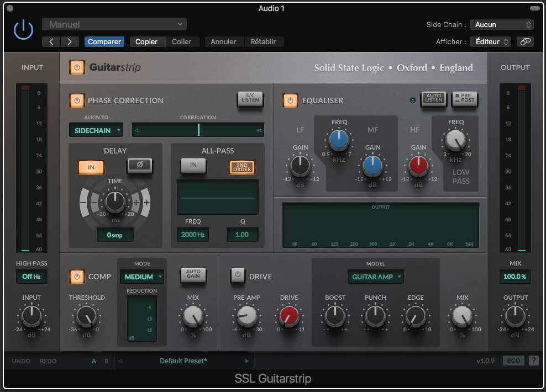The width and height of the screenshot is (546, 392).
Task: Toggle S/C Listen button
Action: pos(250,99)
